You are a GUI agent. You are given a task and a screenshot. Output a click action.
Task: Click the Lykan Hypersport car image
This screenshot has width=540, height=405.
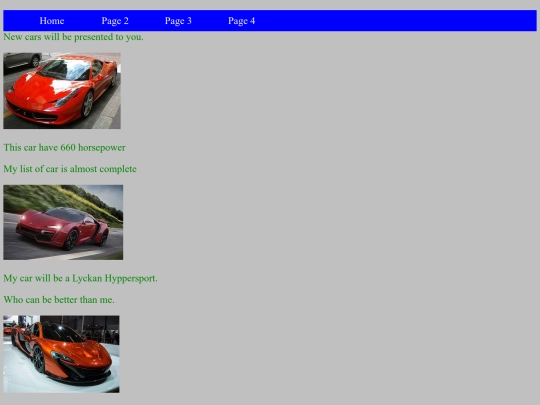click(x=63, y=222)
